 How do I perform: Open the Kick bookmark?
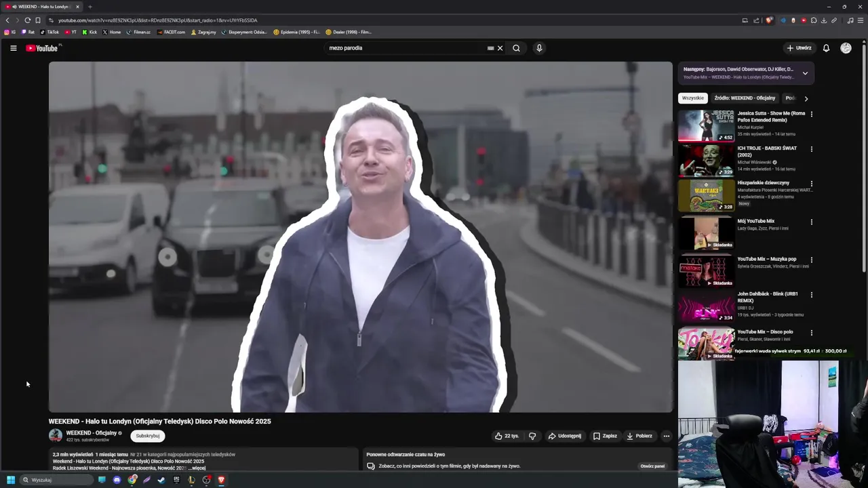coord(90,32)
